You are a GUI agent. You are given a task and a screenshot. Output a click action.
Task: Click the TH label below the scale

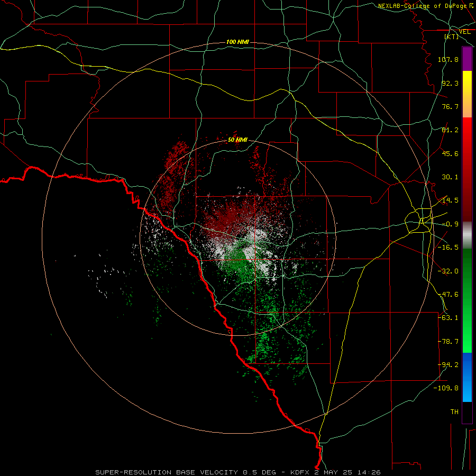point(454,412)
